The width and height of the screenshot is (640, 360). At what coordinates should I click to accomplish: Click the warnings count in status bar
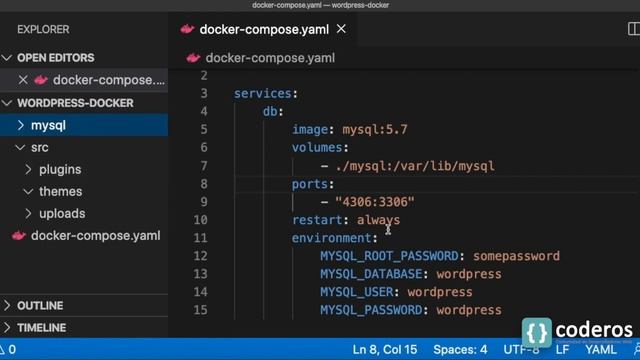[8, 349]
